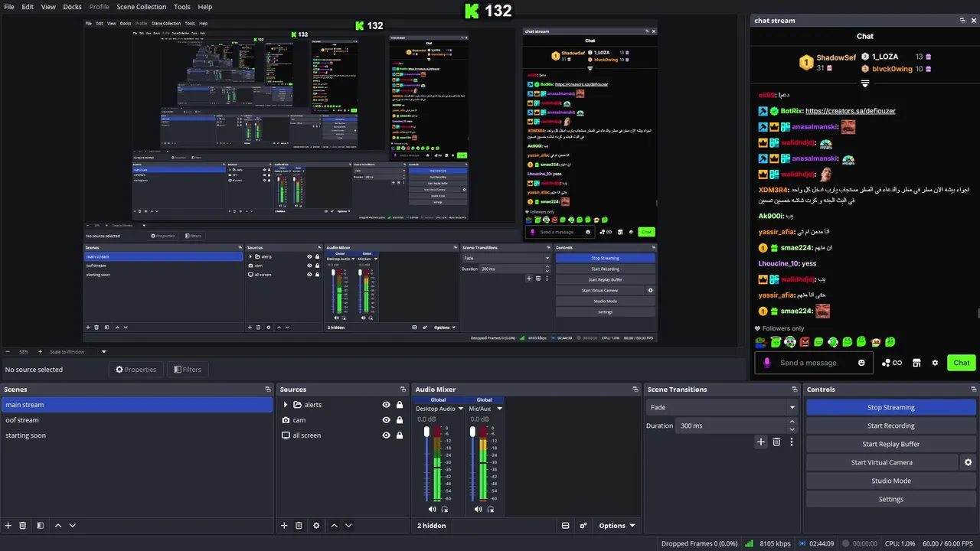Click the Send a message field
This screenshot has height=551, width=980.
(x=814, y=363)
